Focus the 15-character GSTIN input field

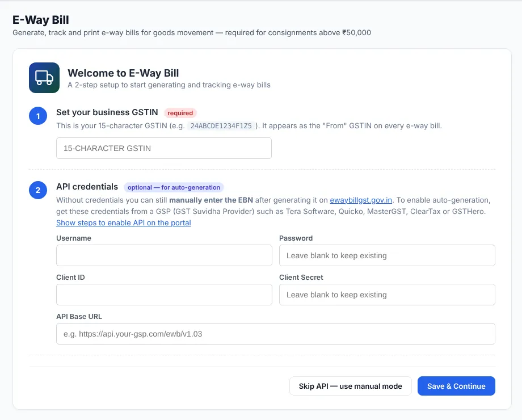pyautogui.click(x=164, y=148)
